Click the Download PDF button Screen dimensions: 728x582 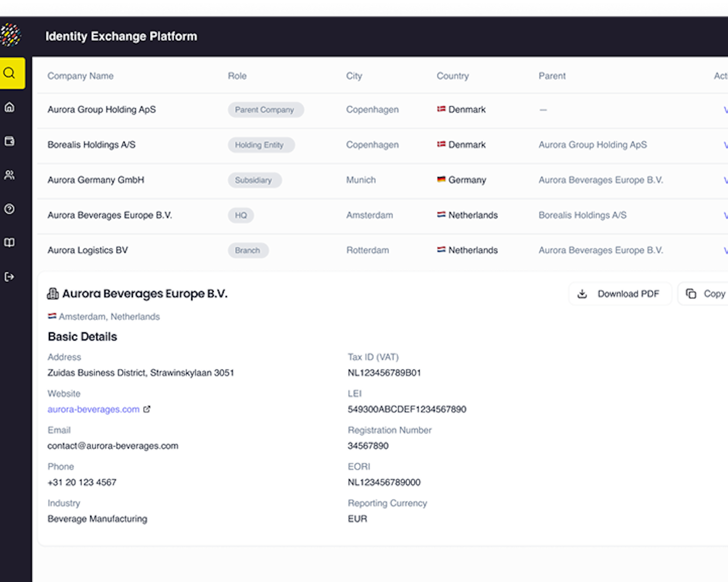point(620,294)
